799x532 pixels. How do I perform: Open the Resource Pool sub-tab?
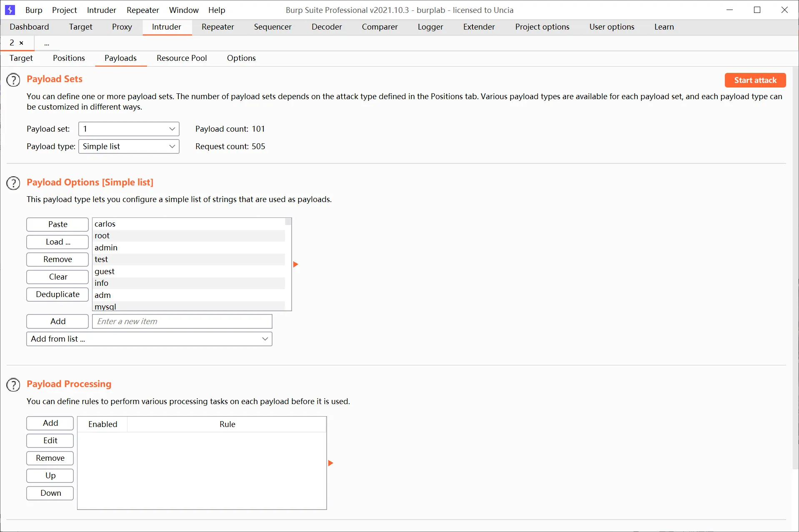182,58
